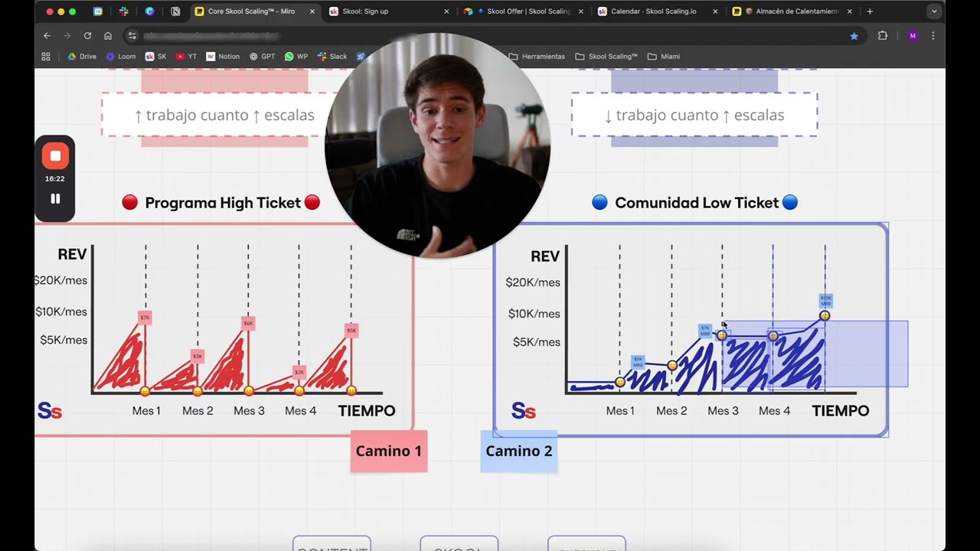Screen dimensions: 980x551
Task: Open the browser home page
Action: tap(108, 36)
